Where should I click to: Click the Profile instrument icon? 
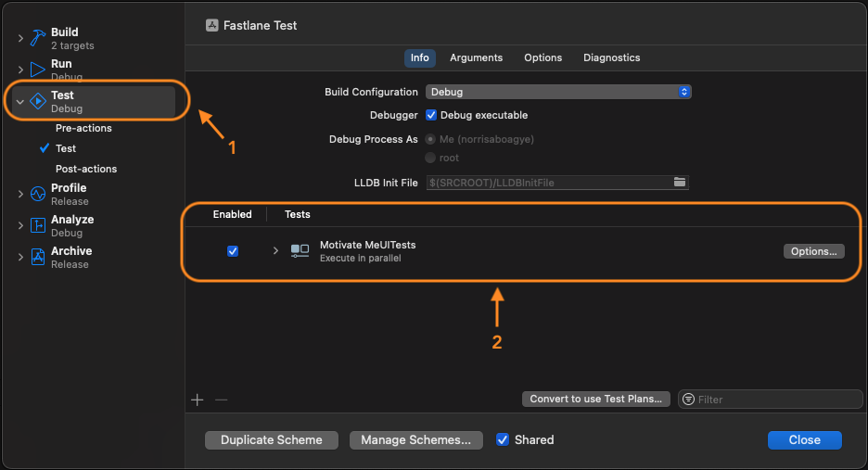pos(37,194)
